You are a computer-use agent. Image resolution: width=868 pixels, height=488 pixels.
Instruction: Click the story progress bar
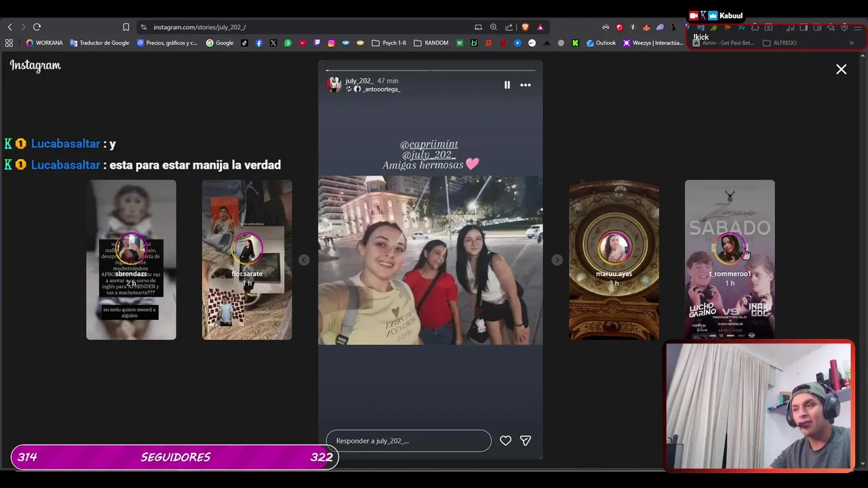click(x=431, y=70)
